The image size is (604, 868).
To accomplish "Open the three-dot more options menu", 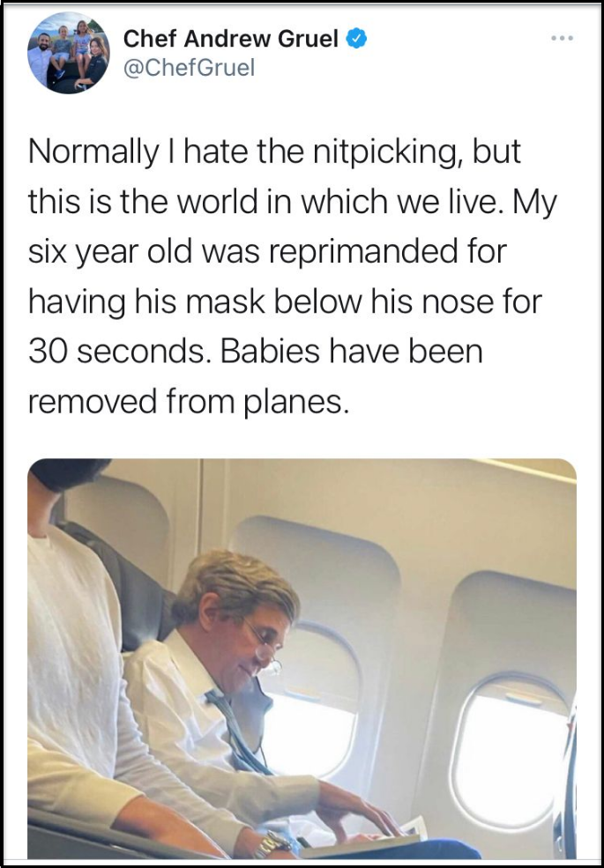I will click(562, 39).
